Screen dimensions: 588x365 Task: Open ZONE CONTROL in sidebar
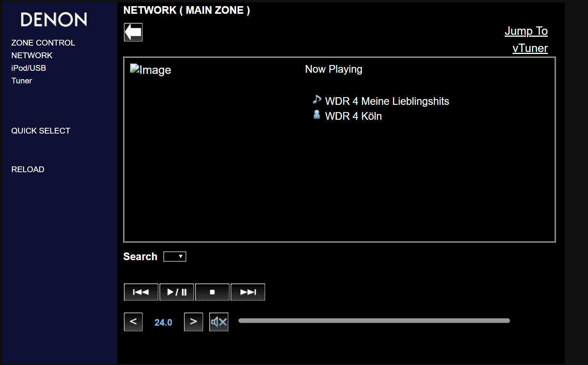point(43,43)
